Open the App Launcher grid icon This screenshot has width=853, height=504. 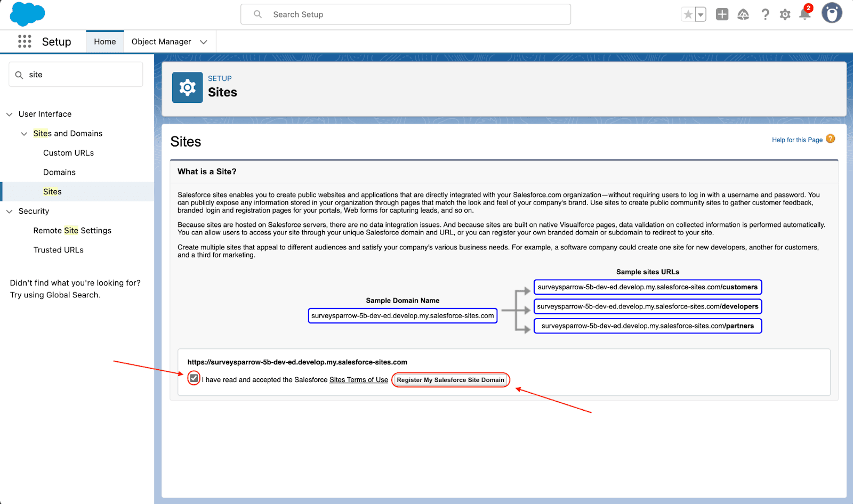[25, 42]
